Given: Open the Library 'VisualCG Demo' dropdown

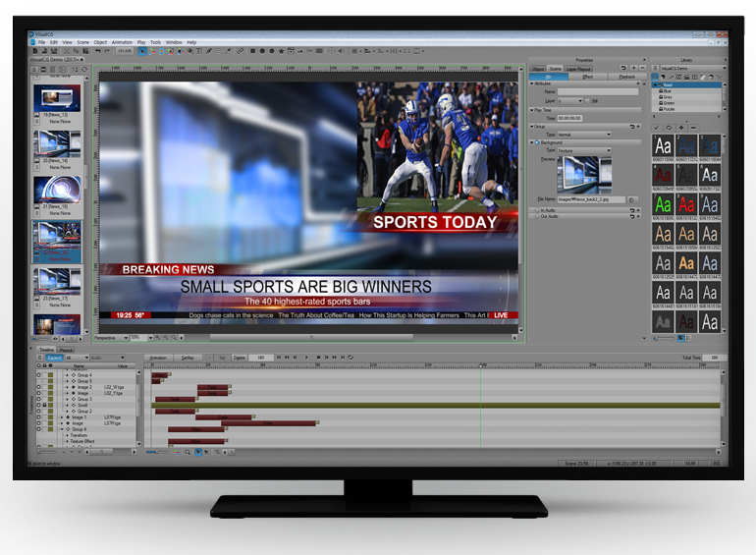Looking at the screenshot, I should pyautogui.click(x=693, y=69).
